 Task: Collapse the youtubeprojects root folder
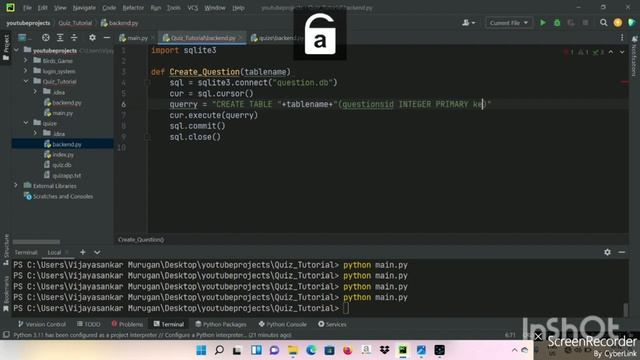point(16,50)
